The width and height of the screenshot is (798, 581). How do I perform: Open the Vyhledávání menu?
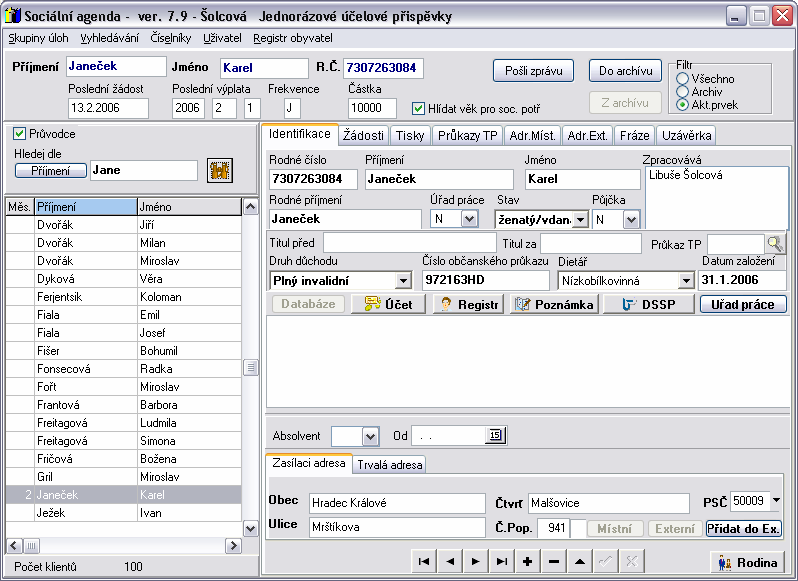pyautogui.click(x=109, y=38)
